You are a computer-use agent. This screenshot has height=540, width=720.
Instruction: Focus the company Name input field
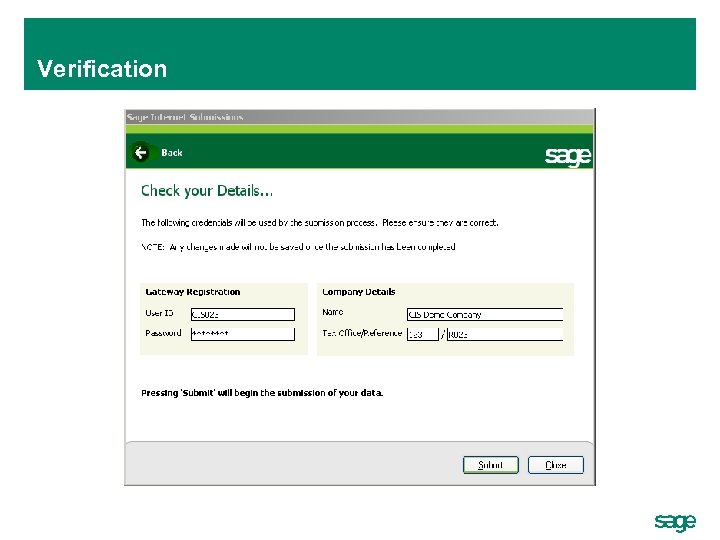coord(485,315)
